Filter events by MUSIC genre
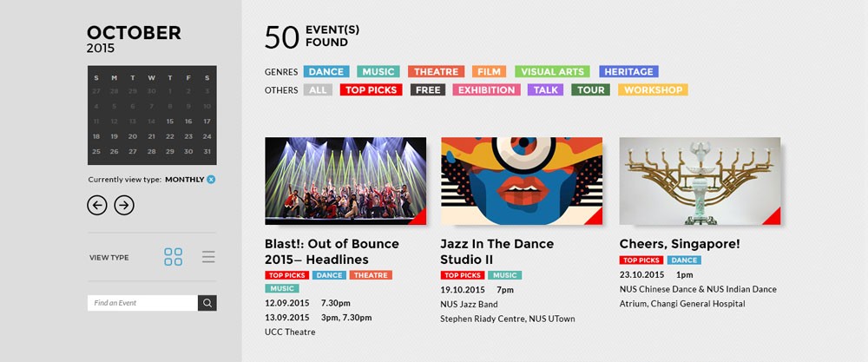The image size is (868, 362). pos(378,71)
